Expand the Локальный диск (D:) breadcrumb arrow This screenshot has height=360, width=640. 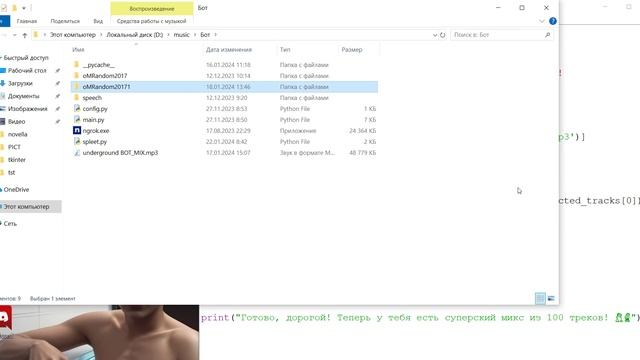click(168, 35)
